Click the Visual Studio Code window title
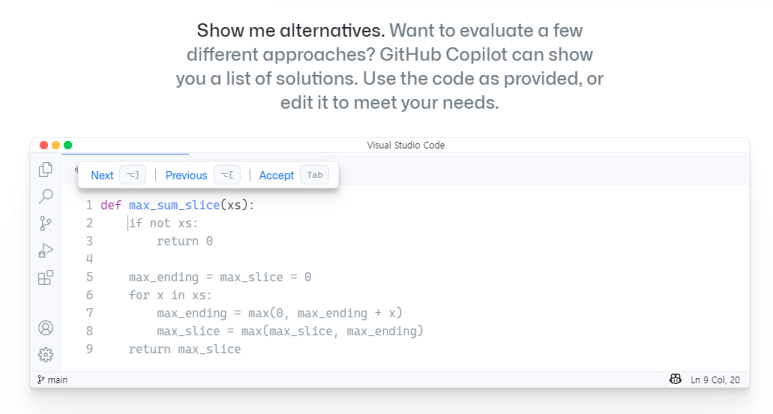 coord(406,145)
